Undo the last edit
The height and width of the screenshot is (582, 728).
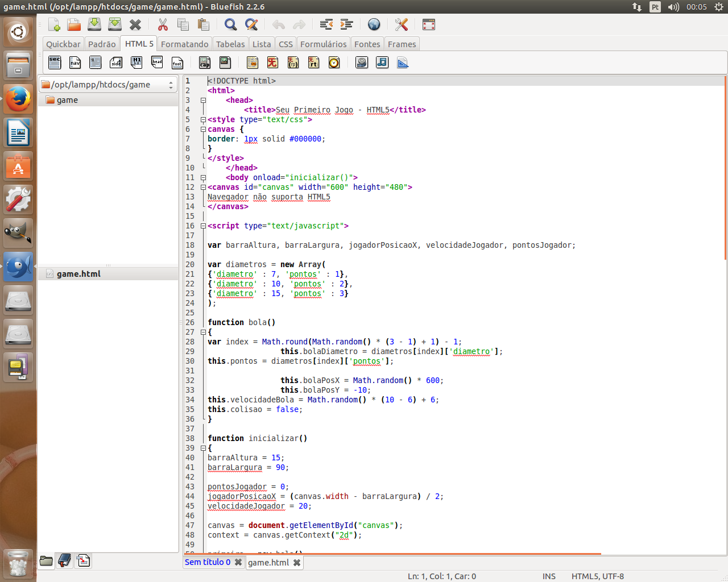click(278, 24)
